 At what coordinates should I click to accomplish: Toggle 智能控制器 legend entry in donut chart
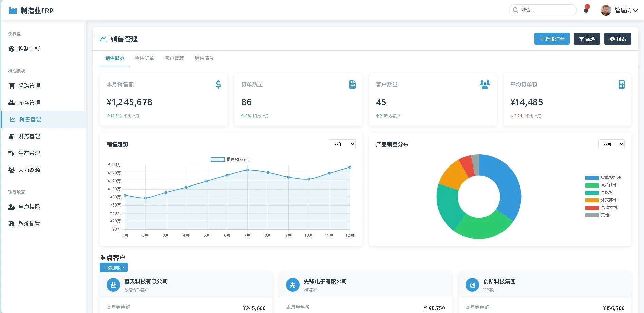(603, 178)
